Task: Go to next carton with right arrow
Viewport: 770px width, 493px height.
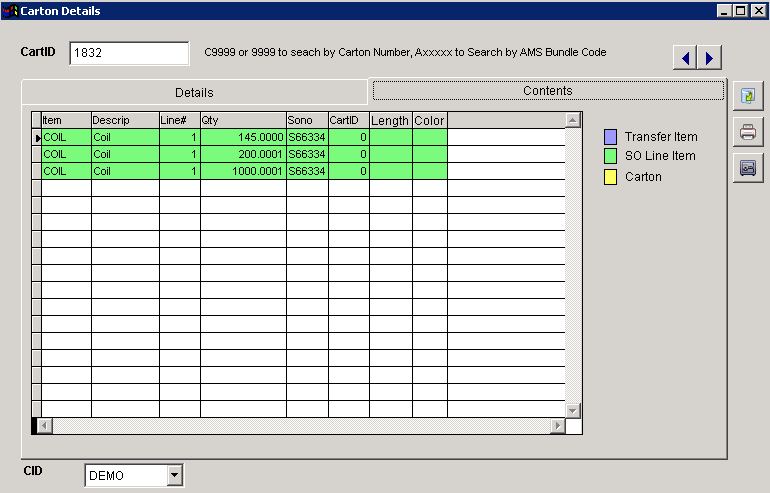Action: (709, 58)
